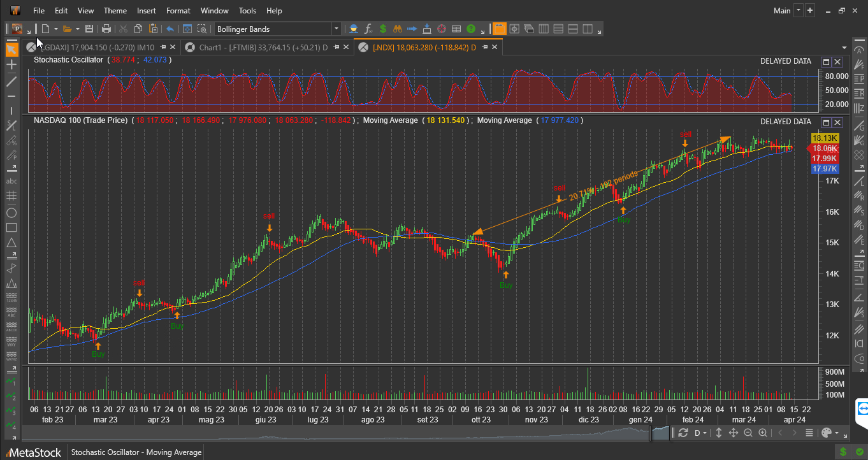
Task: Click the Paste clipboard icon
Action: click(153, 29)
